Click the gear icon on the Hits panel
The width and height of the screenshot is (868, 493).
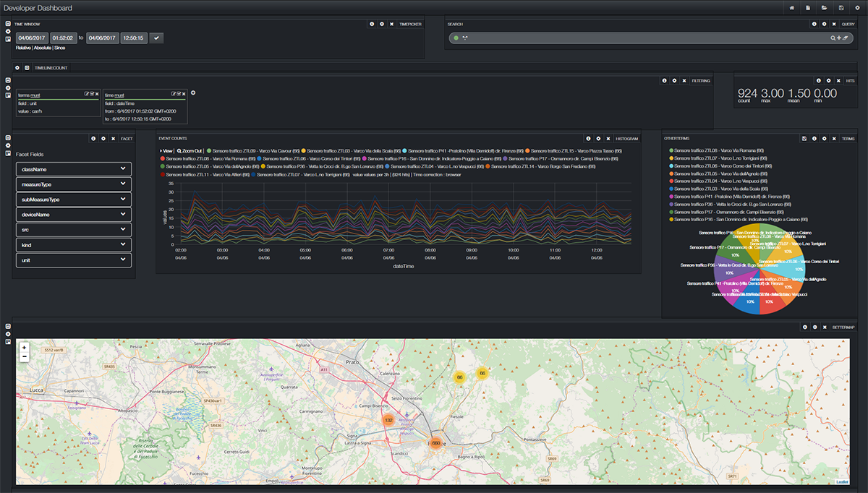(x=828, y=81)
